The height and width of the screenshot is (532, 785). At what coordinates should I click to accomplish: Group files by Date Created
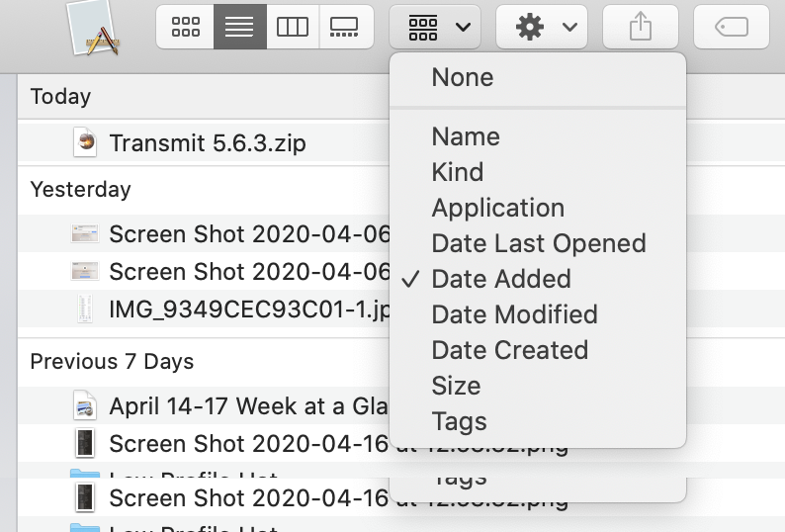[538, 350]
